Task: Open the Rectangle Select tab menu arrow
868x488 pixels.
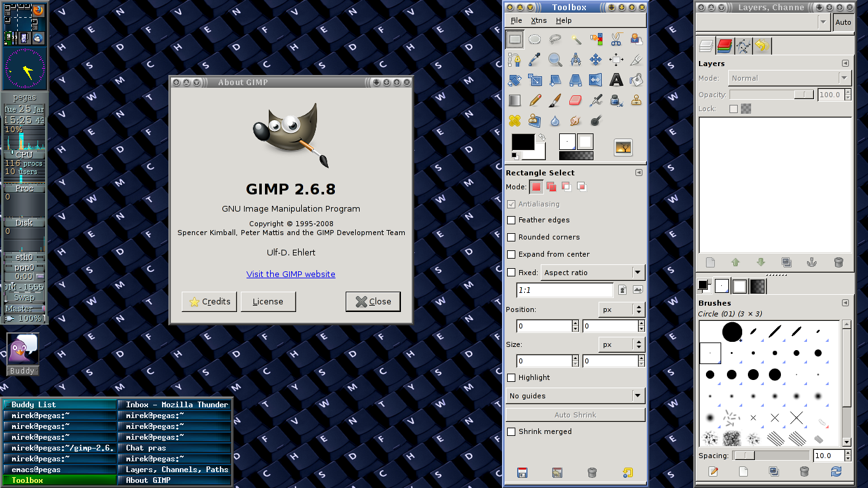Action: pyautogui.click(x=639, y=173)
